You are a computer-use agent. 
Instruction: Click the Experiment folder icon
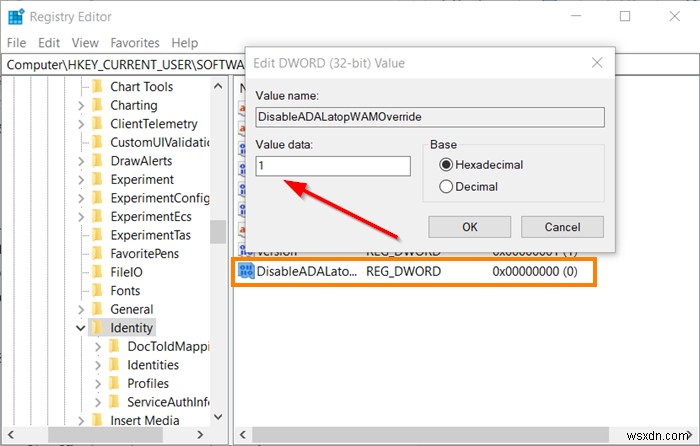pos(97,179)
